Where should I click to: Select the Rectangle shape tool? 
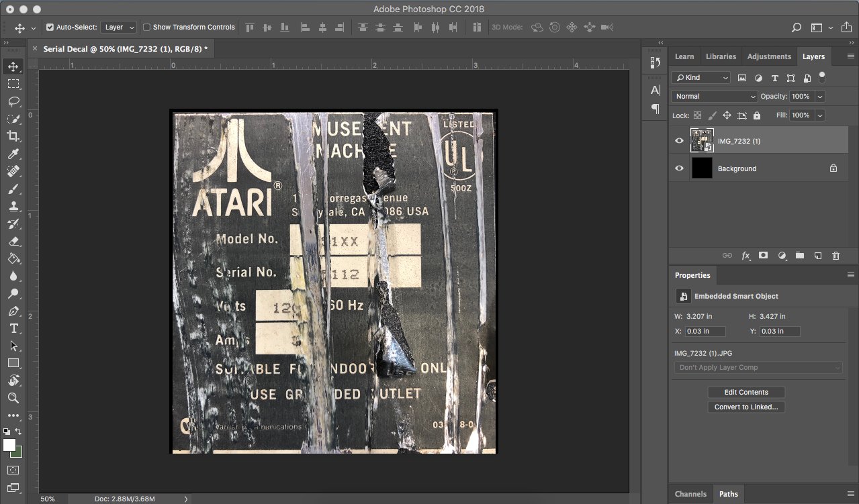click(13, 363)
